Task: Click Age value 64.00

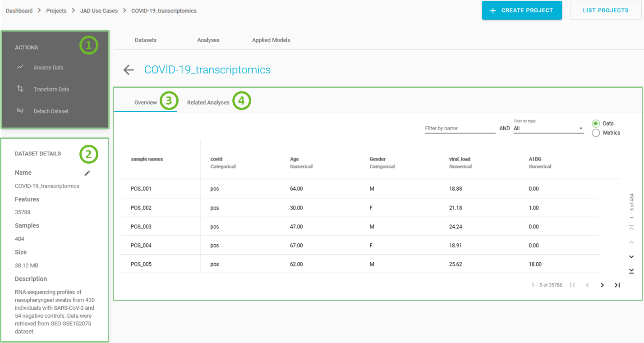Action: [x=296, y=189]
